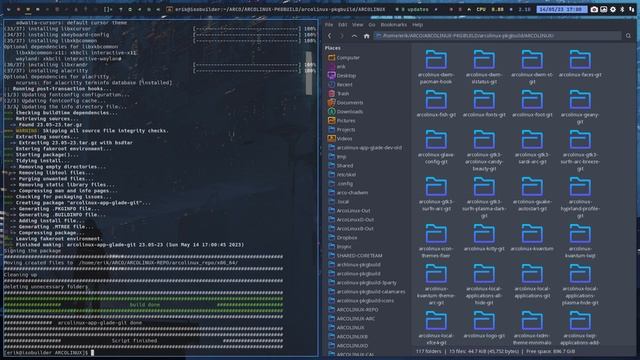The height and width of the screenshot is (360, 640).
Task: Open the Edit menu
Action: click(x=342, y=25)
